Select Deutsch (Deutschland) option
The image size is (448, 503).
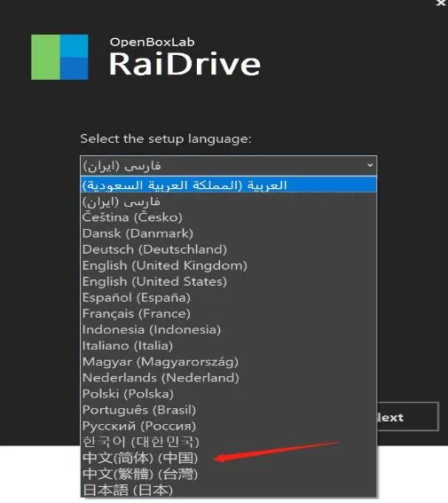229,249
